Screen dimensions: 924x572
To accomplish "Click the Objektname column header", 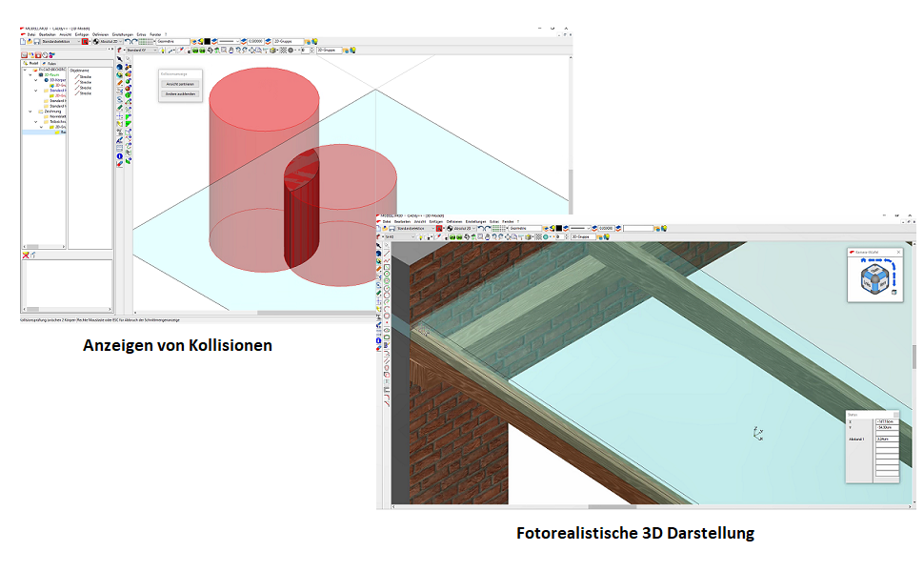I will [79, 71].
